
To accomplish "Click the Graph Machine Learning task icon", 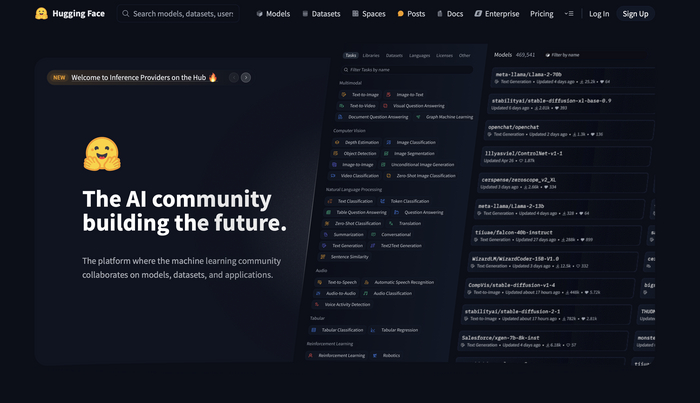I will click(x=418, y=117).
